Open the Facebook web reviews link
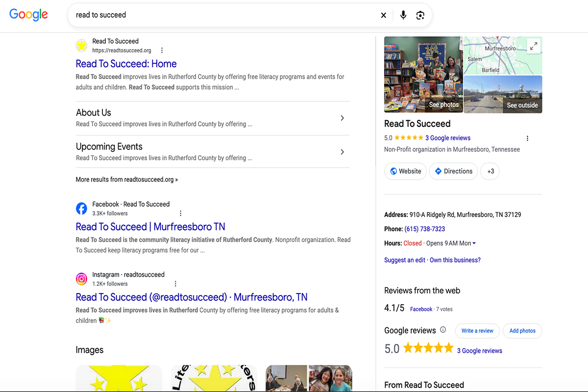Screen dimensions: 588x392 [x=421, y=309]
